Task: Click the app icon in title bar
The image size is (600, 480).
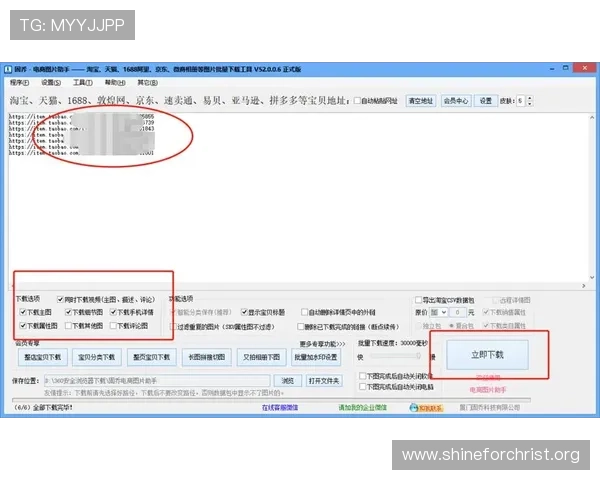Action: click(8, 69)
